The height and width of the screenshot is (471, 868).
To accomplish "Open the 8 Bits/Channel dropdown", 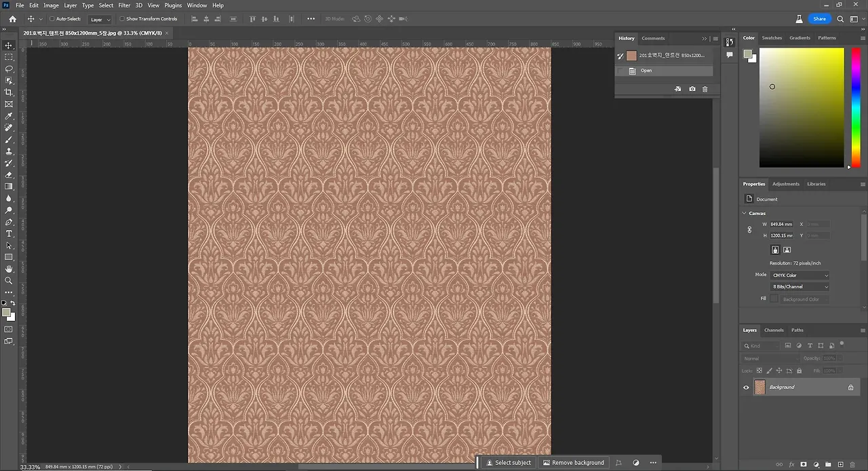I will pos(800,287).
